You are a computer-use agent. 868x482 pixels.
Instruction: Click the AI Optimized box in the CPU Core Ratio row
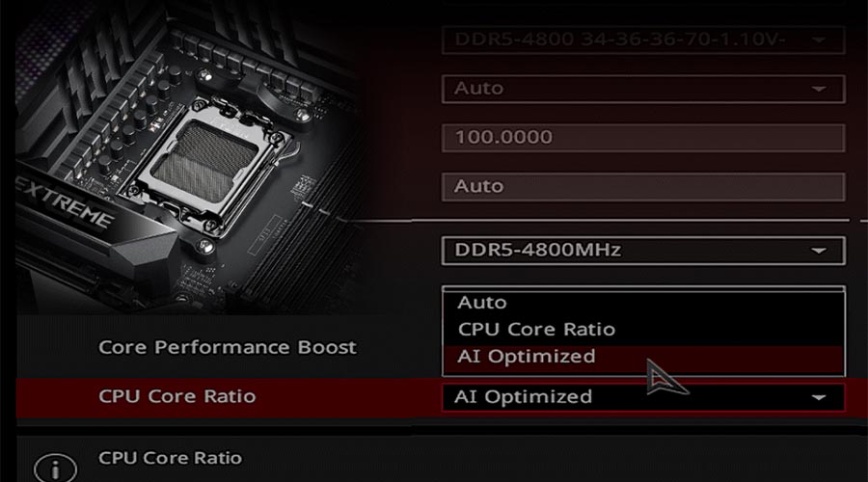pos(643,397)
